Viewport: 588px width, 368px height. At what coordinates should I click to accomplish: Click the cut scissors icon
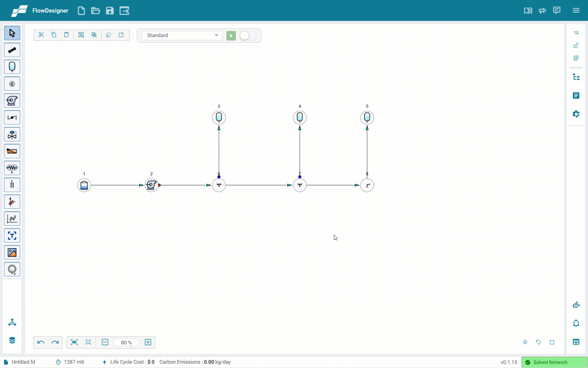pos(41,35)
